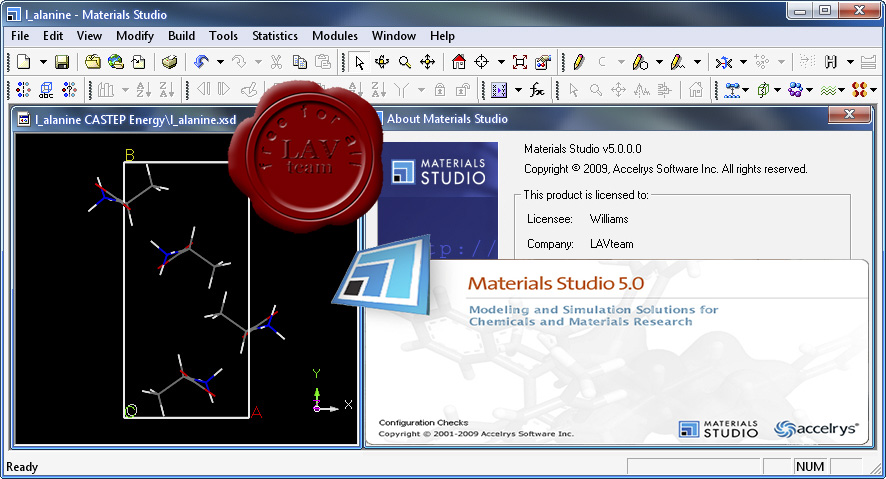886x479 pixels.
Task: Open the View menu
Action: coord(89,36)
